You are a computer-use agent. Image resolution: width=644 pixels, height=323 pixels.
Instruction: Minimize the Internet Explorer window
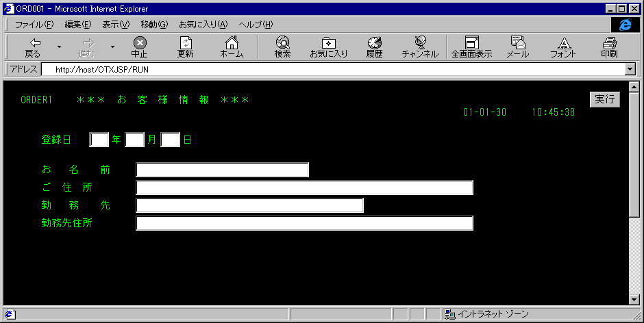(610, 9)
